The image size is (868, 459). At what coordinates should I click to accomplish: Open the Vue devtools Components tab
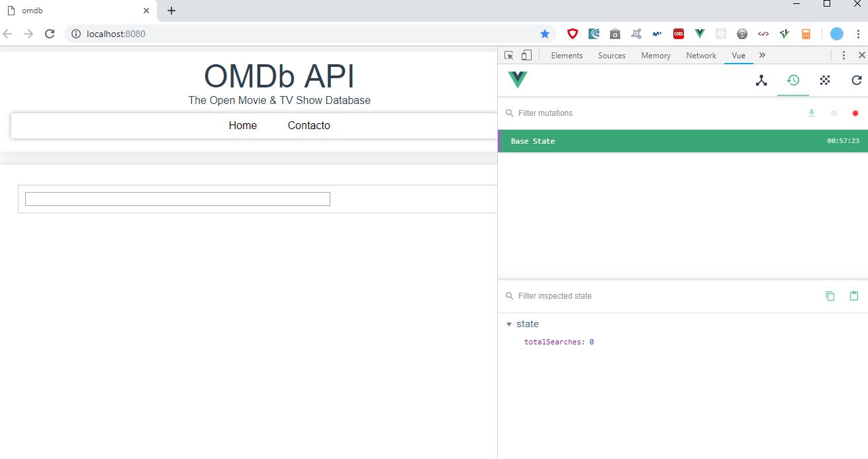[761, 80]
